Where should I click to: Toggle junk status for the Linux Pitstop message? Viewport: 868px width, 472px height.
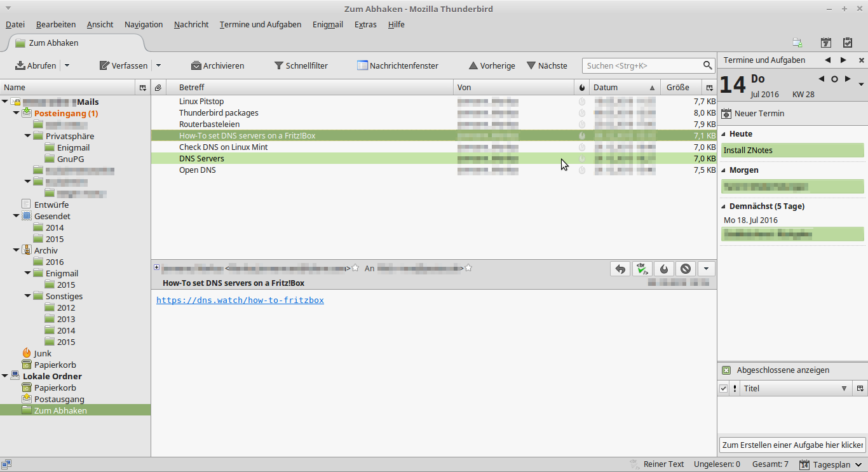[x=582, y=102]
